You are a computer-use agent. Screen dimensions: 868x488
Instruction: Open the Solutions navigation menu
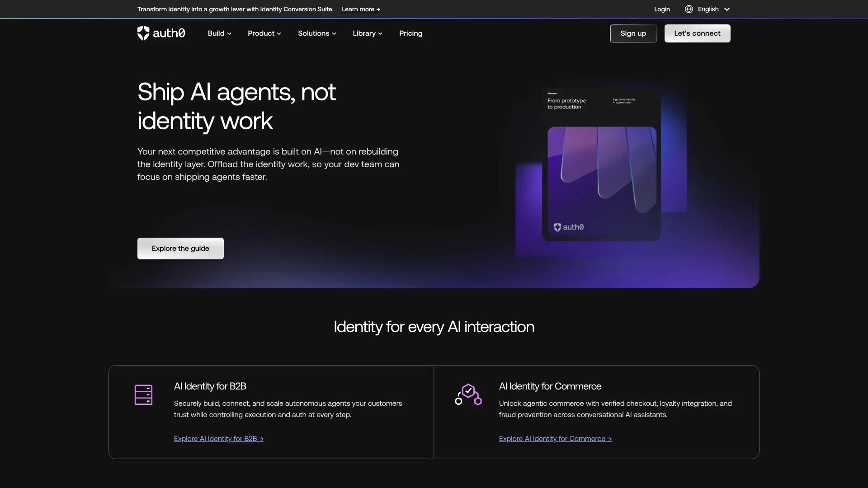point(317,33)
